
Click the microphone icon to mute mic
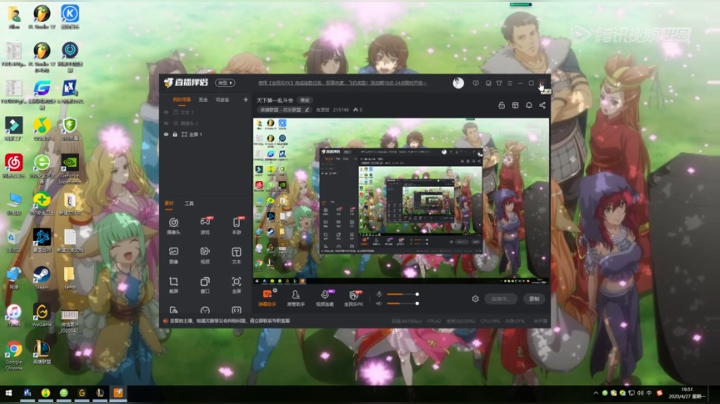click(379, 294)
